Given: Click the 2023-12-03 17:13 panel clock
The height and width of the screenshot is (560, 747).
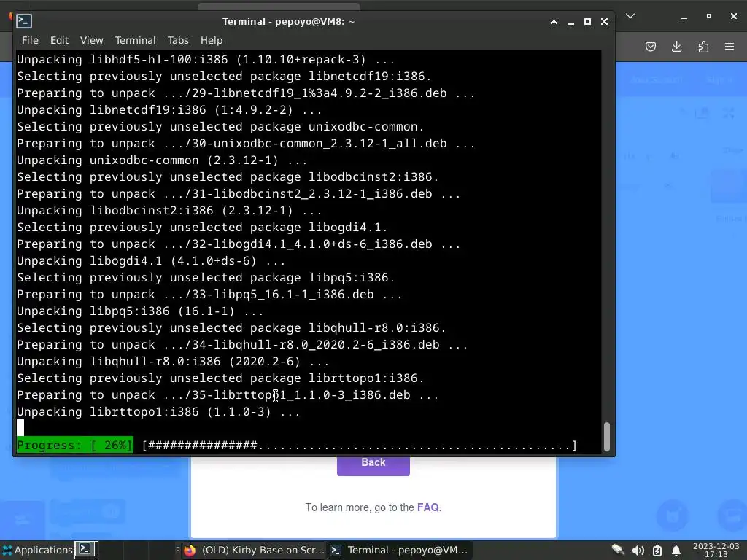Looking at the screenshot, I should tap(716, 550).
